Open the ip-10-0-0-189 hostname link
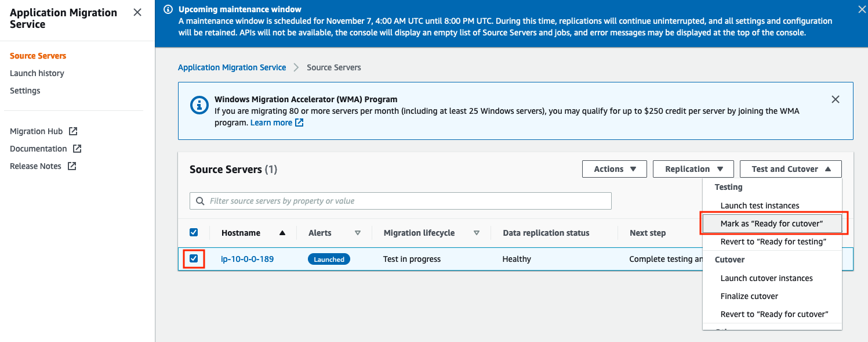The height and width of the screenshot is (342, 868). pos(248,259)
